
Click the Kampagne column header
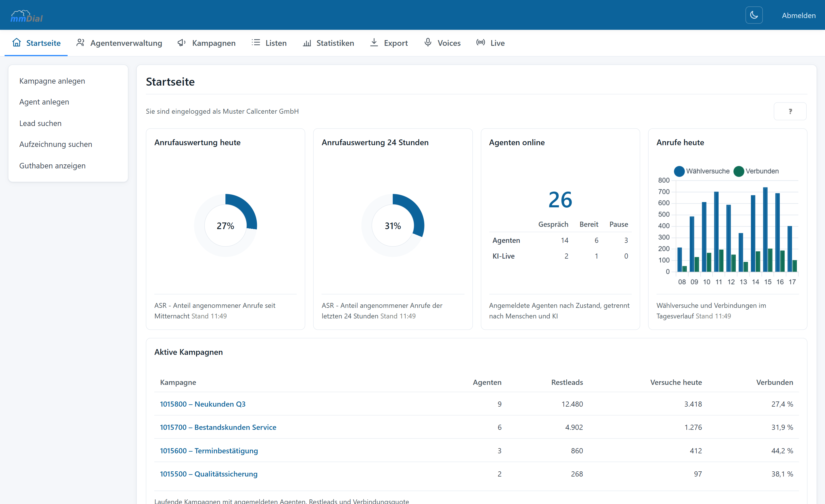178,382
